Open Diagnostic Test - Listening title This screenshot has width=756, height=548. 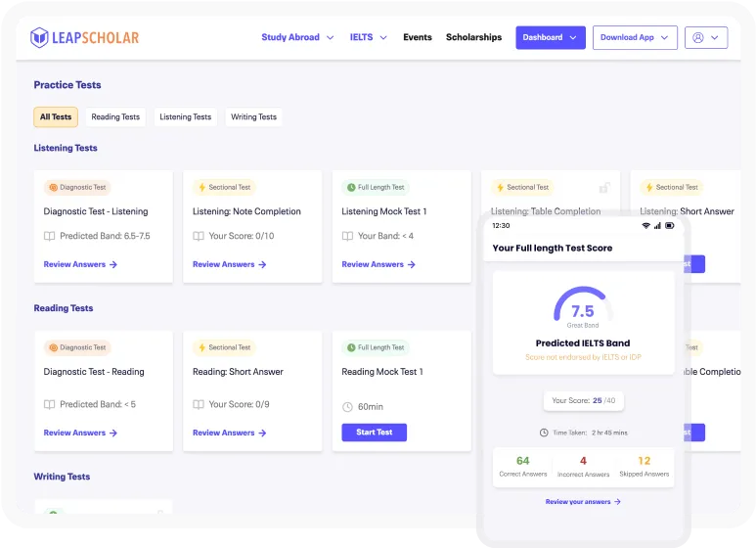(x=96, y=211)
